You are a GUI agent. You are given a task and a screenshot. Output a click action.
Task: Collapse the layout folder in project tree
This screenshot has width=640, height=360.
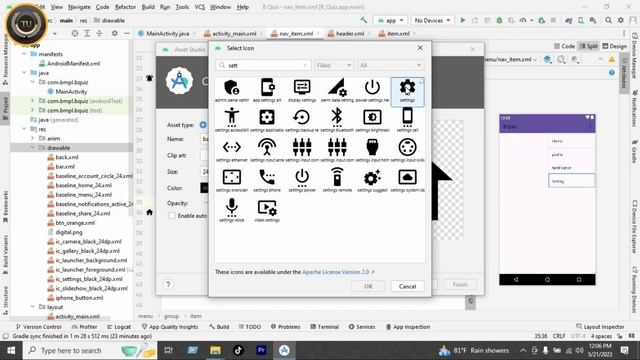click(x=33, y=307)
